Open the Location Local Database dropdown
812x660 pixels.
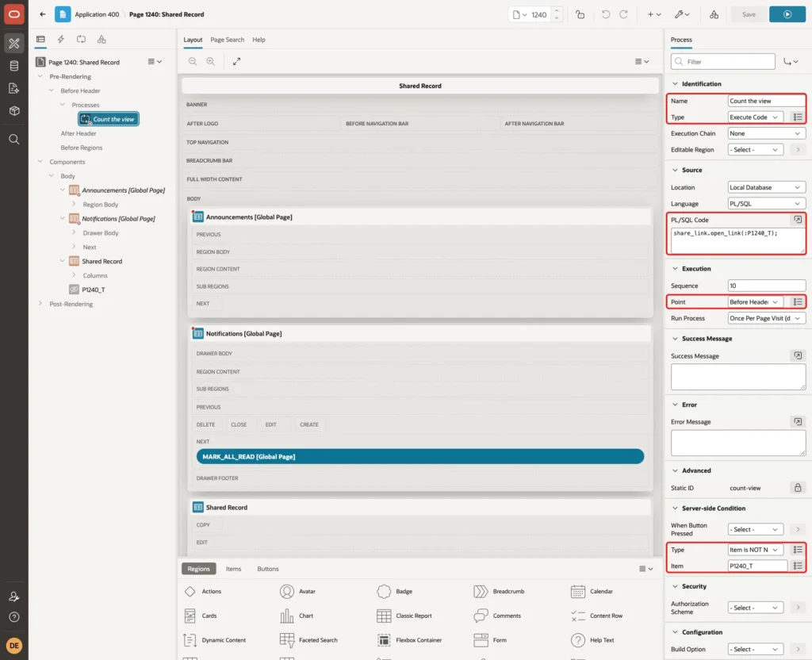(x=767, y=187)
